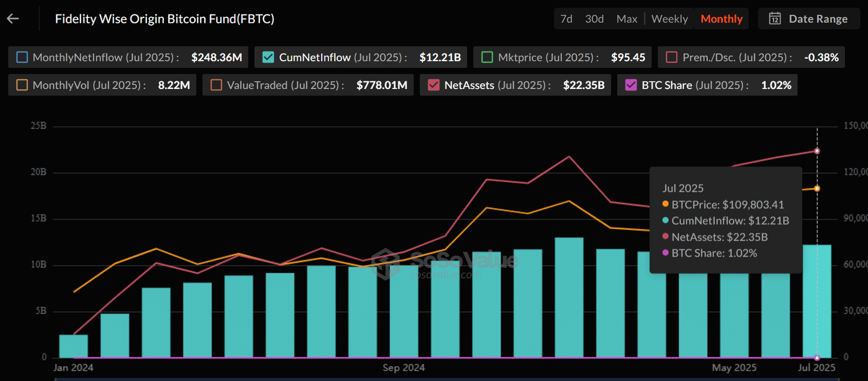Tick the Mktprice checkbox
This screenshot has height=381, width=868.
487,57
